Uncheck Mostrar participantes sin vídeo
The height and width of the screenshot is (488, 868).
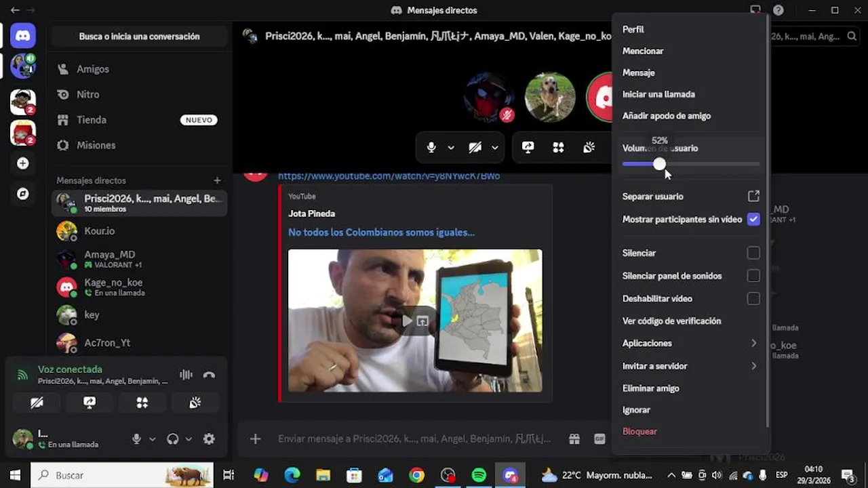[x=753, y=220]
